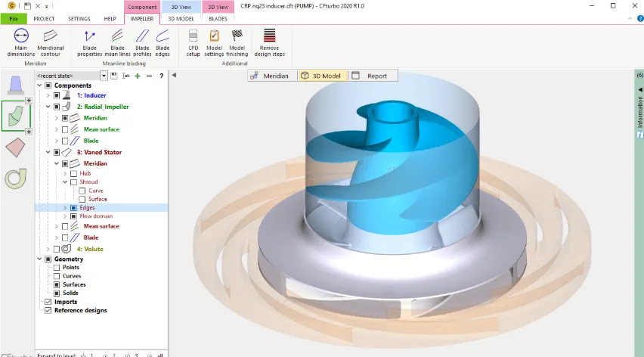Toggle the Surfaces geometry checkbox
The image size is (644, 357).
pos(57,284)
